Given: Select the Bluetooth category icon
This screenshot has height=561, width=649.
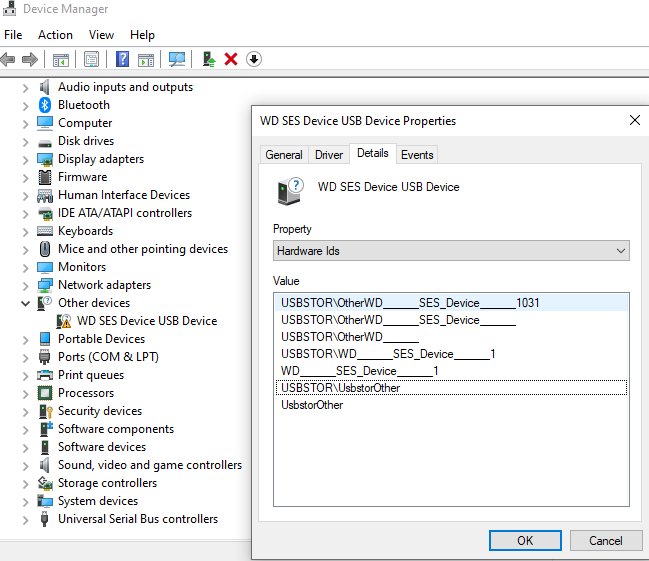Looking at the screenshot, I should pyautogui.click(x=45, y=105).
